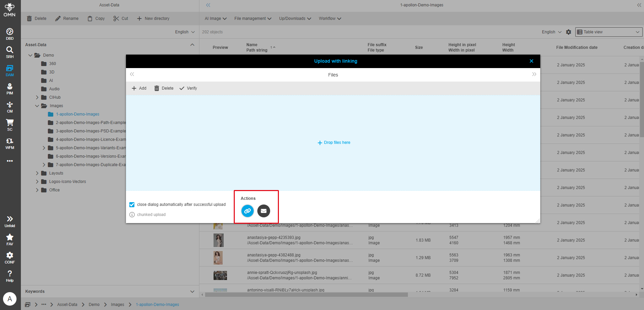Screen dimensions: 644x310
Task: Click the settings gear beside the English selector
Action: tap(568, 32)
